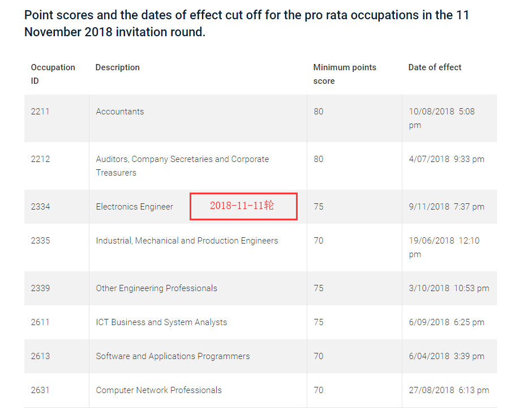
Task: Click Software and Applications Programmers
Action: 173,356
